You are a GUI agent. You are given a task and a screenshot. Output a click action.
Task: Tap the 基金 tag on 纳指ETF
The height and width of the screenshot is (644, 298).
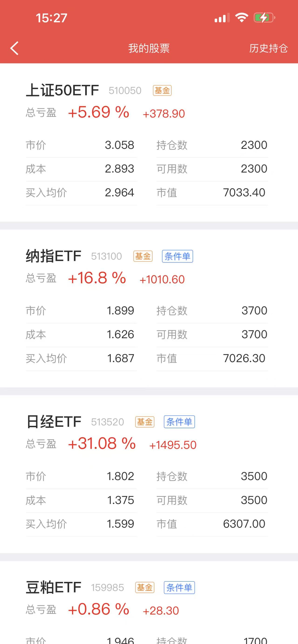click(x=143, y=256)
